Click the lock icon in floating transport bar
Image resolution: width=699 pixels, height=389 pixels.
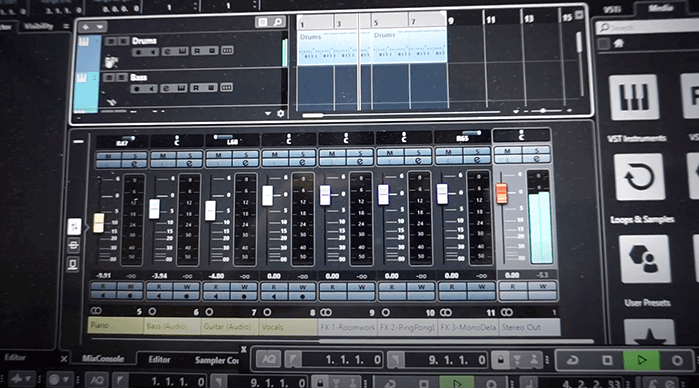(500, 360)
